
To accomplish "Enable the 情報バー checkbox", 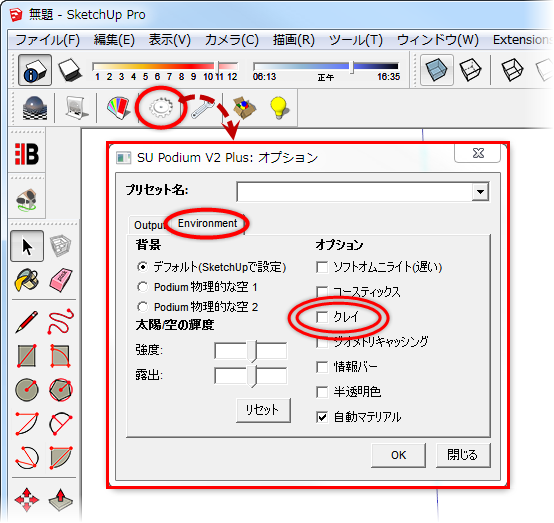I will click(322, 367).
